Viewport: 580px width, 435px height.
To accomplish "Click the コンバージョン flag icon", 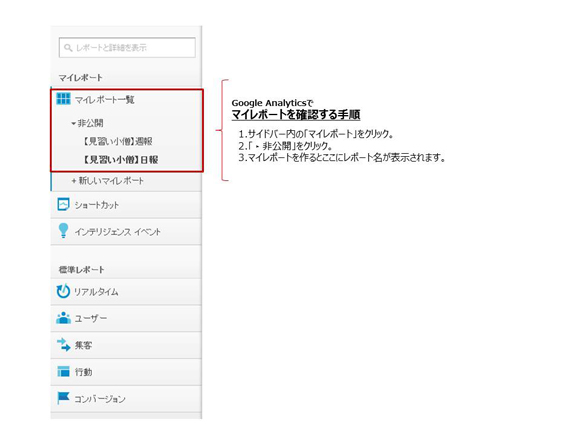I will 63,398.
